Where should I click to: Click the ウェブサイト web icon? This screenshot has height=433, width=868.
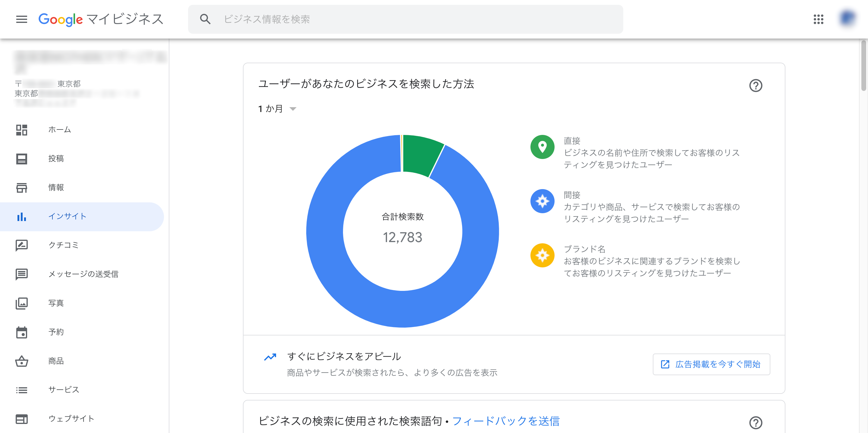click(22, 419)
